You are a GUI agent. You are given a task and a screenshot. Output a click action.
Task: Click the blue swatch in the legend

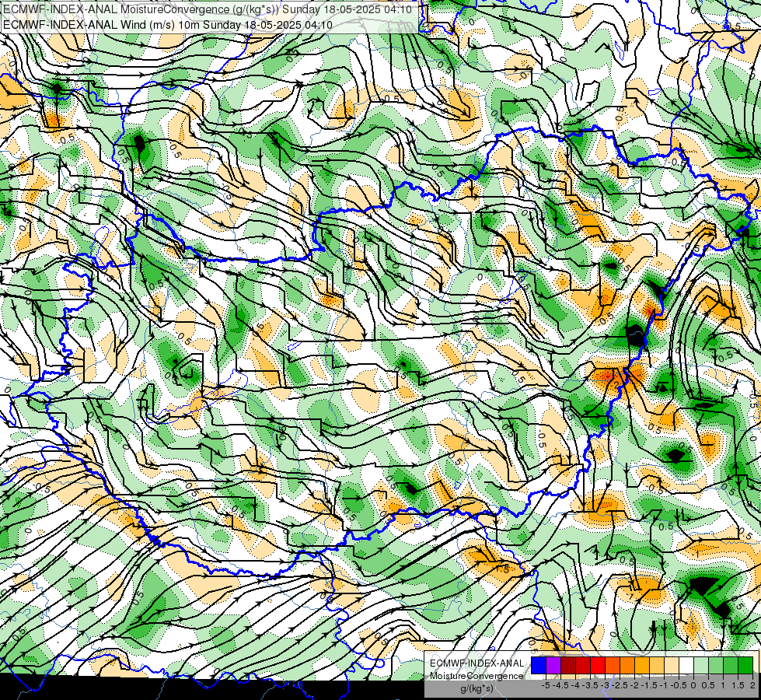(539, 666)
